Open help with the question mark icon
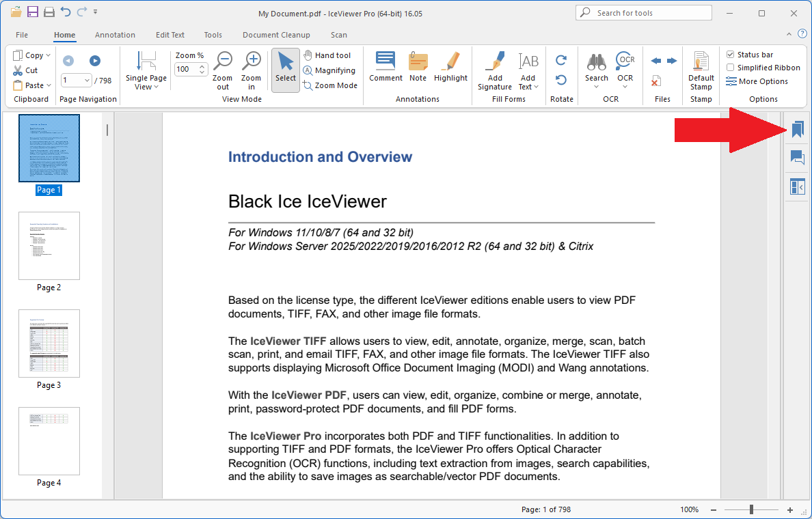 coord(802,34)
